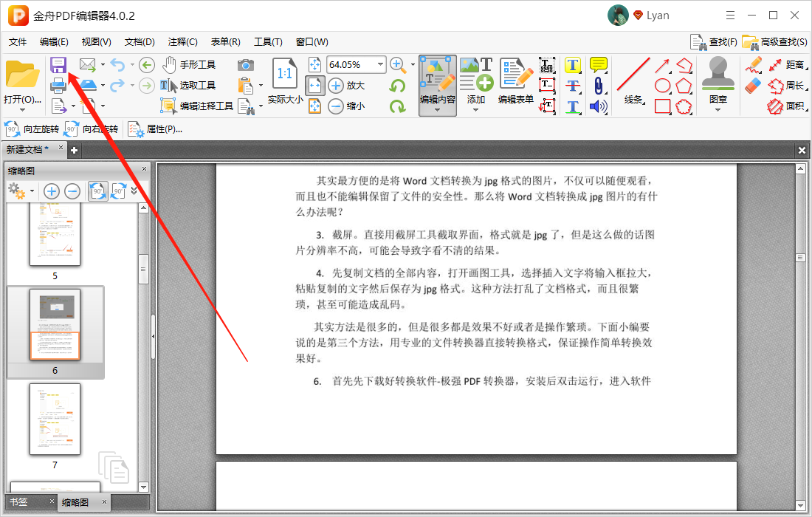812x517 pixels.
Task: Open the Stamp (图章) dropdown arrow
Action: click(718, 110)
